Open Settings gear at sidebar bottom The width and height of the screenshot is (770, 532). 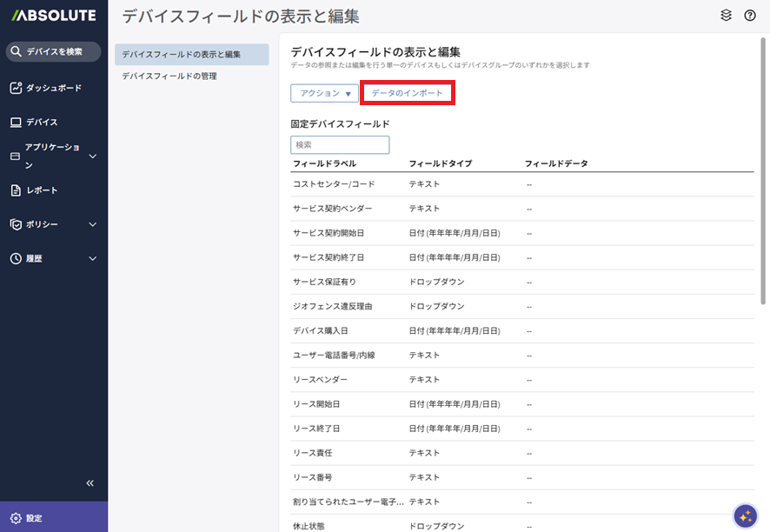16,518
